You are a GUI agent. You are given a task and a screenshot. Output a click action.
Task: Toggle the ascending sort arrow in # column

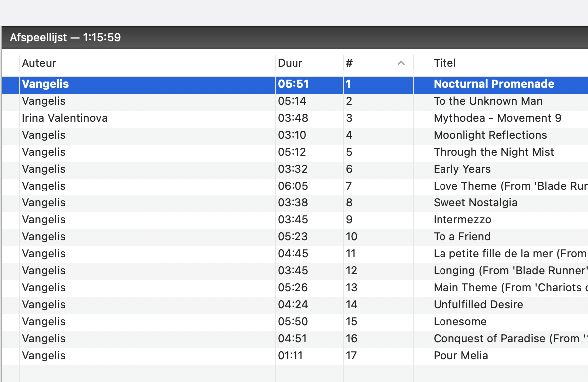pyautogui.click(x=401, y=63)
